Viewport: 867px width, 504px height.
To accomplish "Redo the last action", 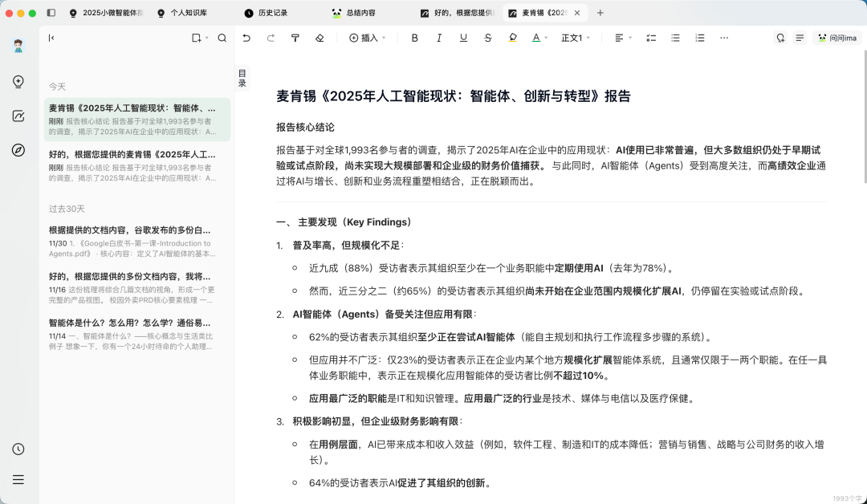I will point(271,38).
